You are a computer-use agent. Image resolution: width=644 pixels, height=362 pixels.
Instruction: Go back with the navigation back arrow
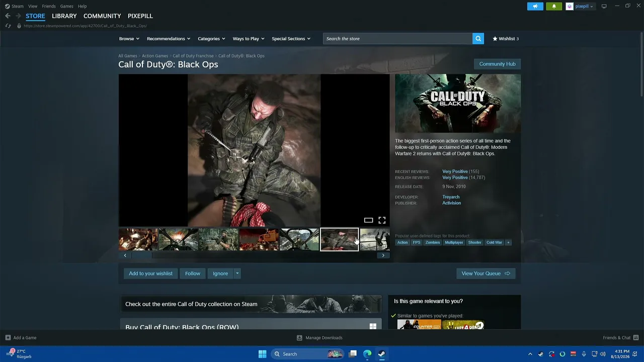pyautogui.click(x=8, y=16)
